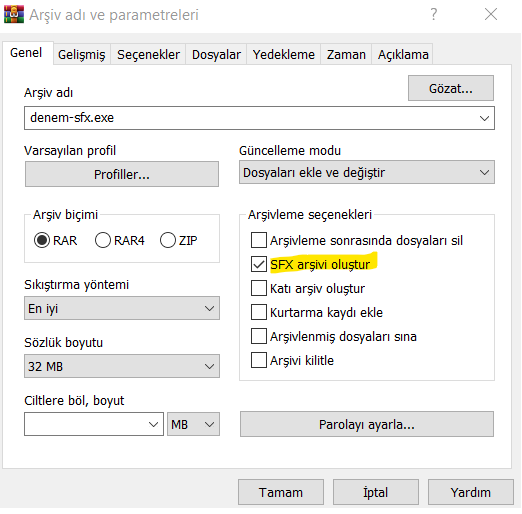Click the question mark help icon
The height and width of the screenshot is (514, 522).
point(433,14)
